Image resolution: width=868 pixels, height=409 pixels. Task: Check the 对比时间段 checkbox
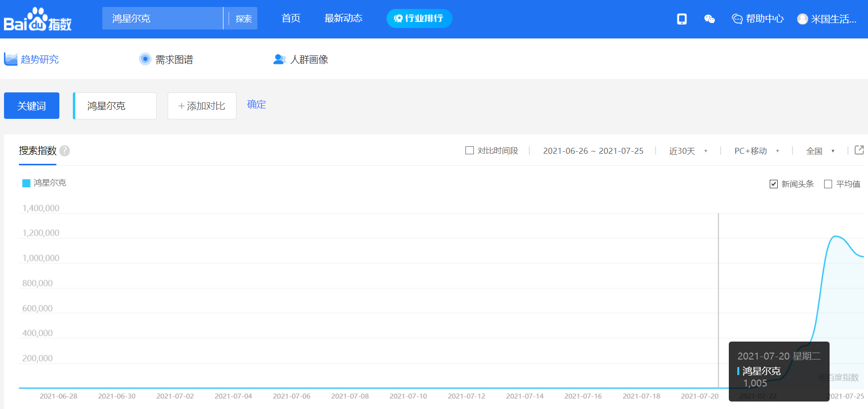pos(469,150)
